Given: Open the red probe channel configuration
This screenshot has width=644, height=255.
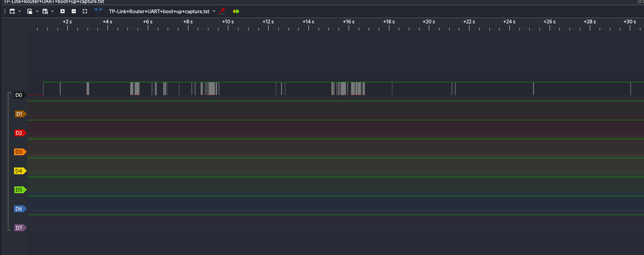Looking at the screenshot, I should click(x=222, y=11).
